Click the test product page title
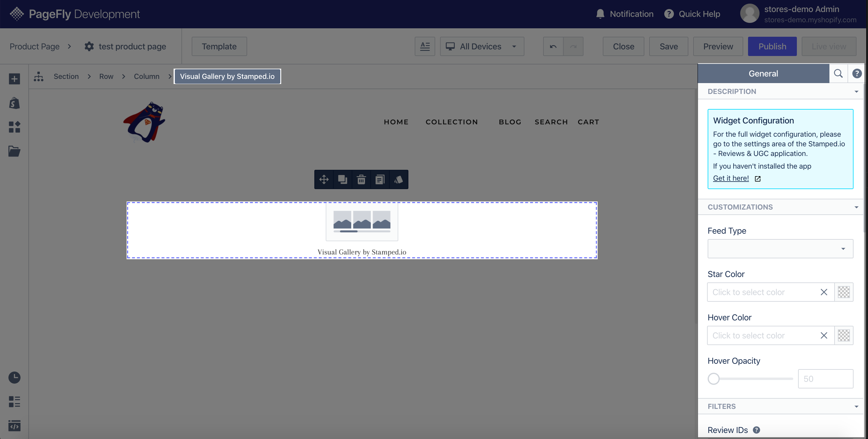Image resolution: width=868 pixels, height=439 pixels. tap(132, 46)
